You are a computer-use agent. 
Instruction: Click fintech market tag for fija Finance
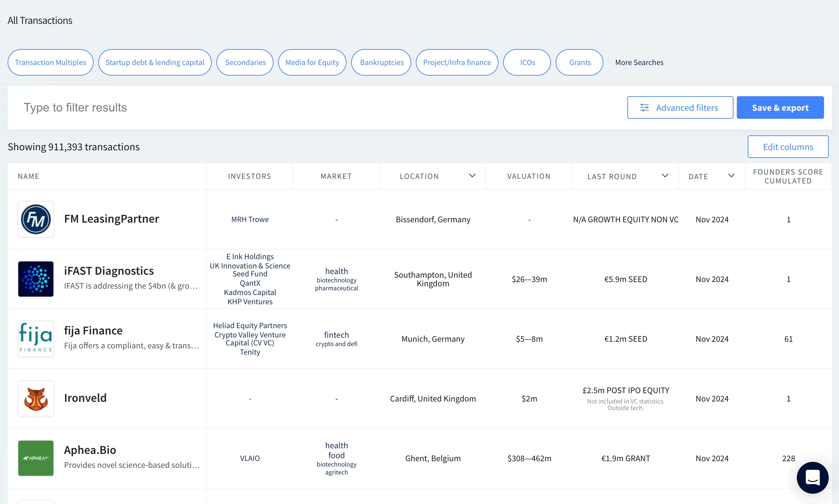(x=337, y=335)
